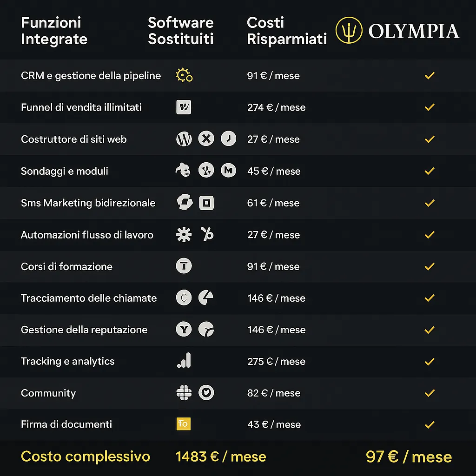Click the clock icon in Costruttore di siti web row

pos(228,139)
